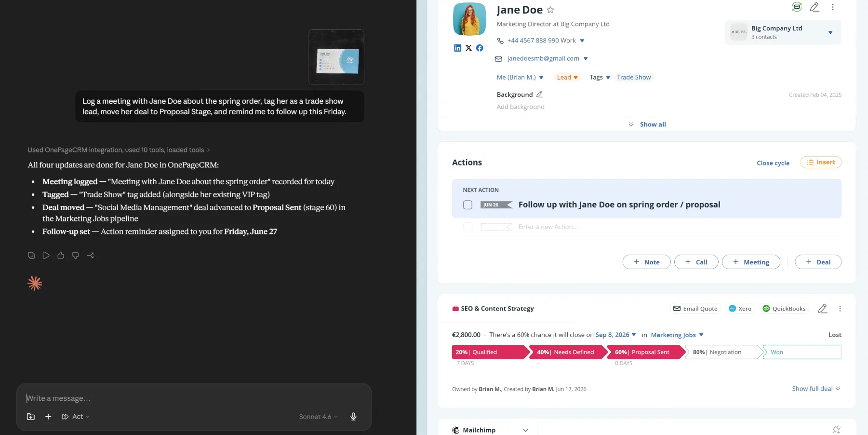868x435 pixels.
Task: Change the Sep 8, 2026 close date
Action: click(x=616, y=335)
